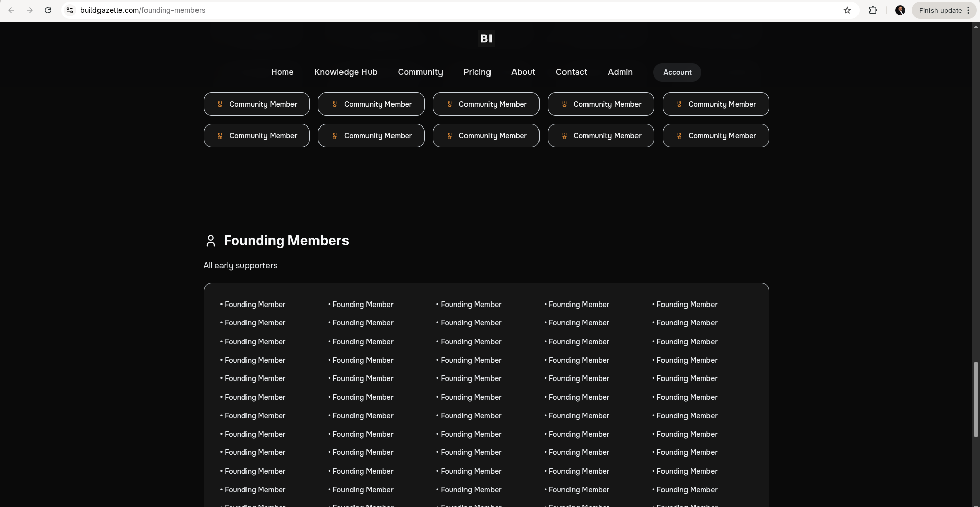Go back to the previous page

click(11, 10)
